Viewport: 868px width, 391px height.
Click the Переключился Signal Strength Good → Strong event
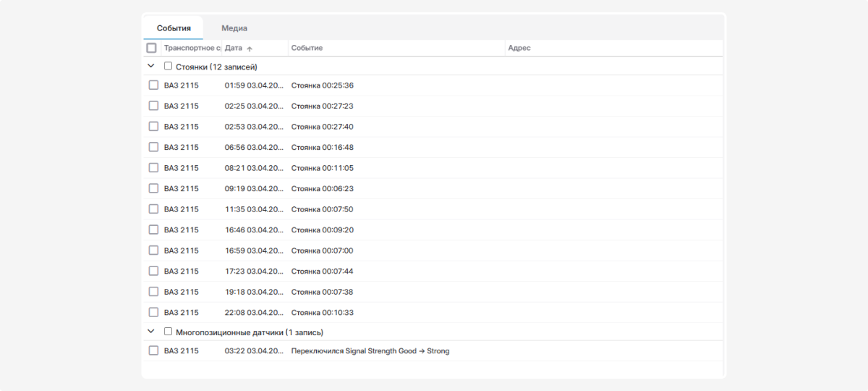click(370, 351)
